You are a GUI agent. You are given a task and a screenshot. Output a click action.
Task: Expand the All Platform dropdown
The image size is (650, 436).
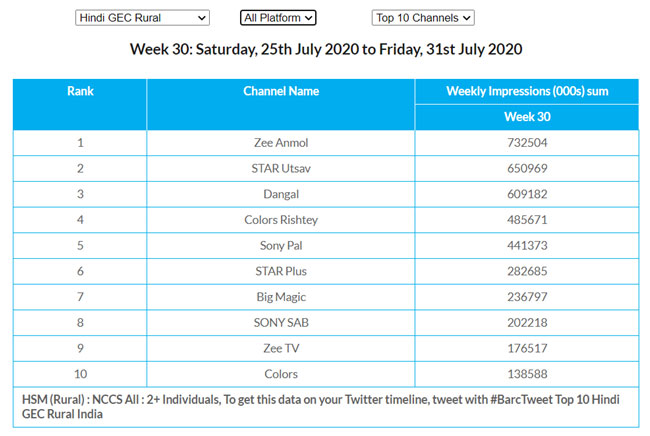[278, 17]
